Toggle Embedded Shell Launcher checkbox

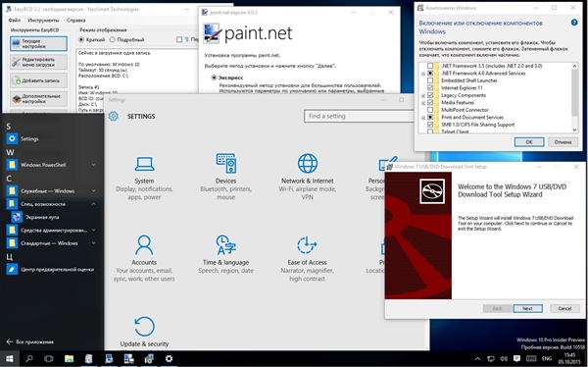430,80
